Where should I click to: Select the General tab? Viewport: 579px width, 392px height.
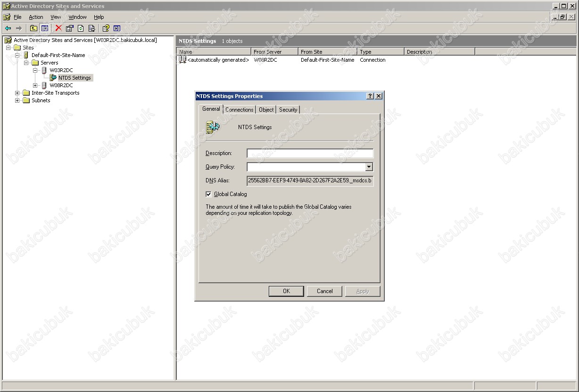211,109
